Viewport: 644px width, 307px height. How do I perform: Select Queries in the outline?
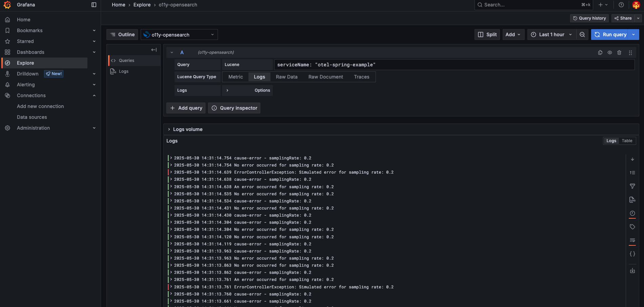click(134, 61)
